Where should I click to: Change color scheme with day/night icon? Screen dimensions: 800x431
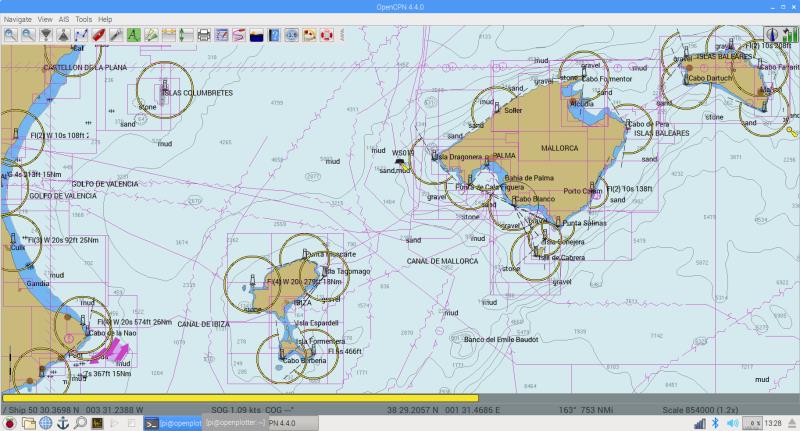[257, 35]
